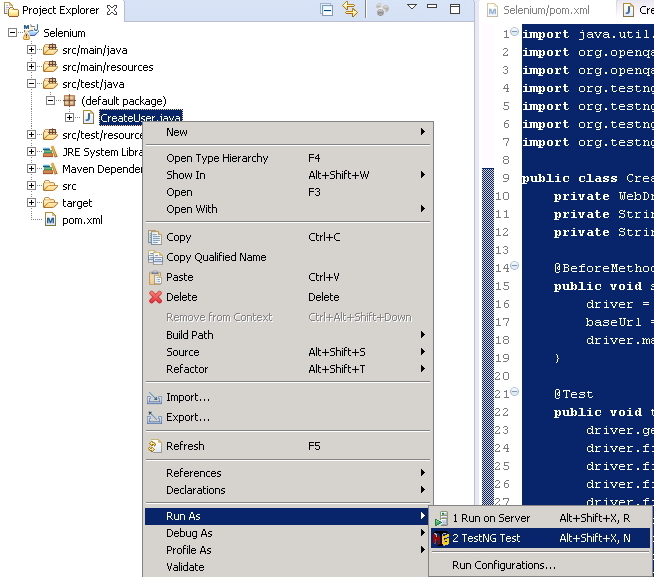Click the Collapse All icon in Project Explorer
The height and width of the screenshot is (577, 654).
(x=327, y=9)
